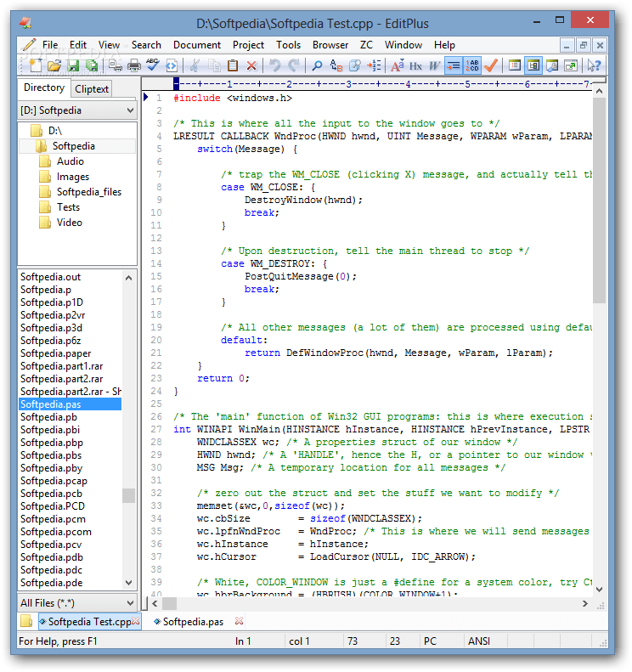Click the Cut scissors icon

tap(195, 65)
